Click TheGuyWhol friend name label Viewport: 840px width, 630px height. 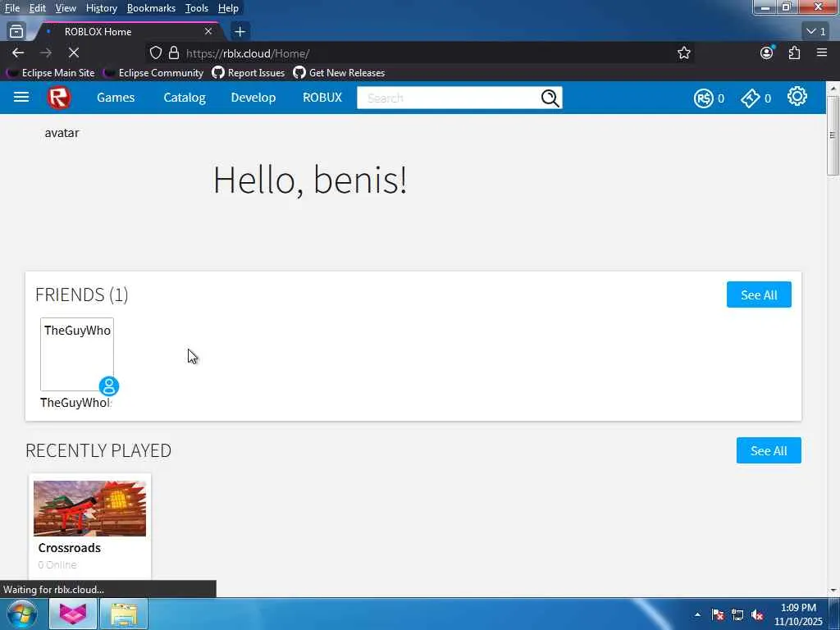[x=75, y=403]
